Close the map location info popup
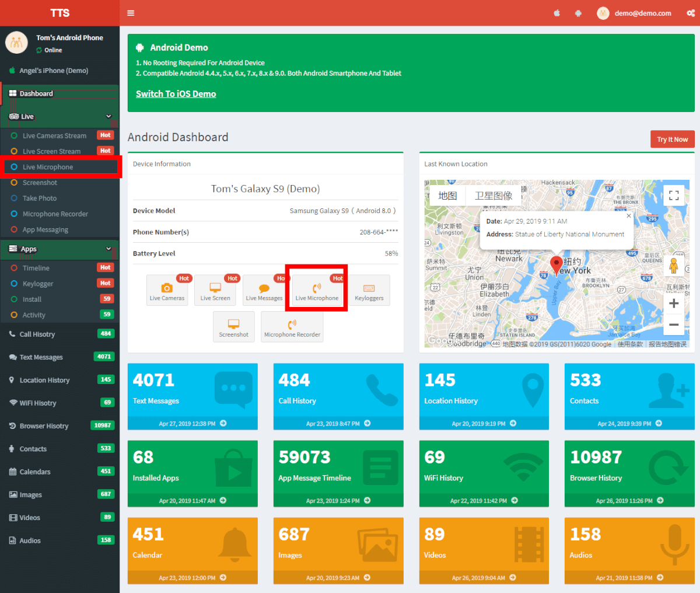This screenshot has width=700, height=593. pyautogui.click(x=629, y=216)
